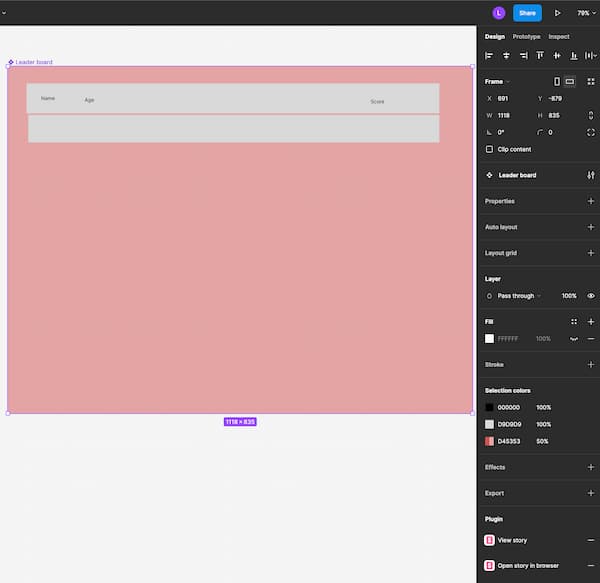Switch to the Design tab
Image resolution: width=600 pixels, height=583 pixels.
[494, 37]
